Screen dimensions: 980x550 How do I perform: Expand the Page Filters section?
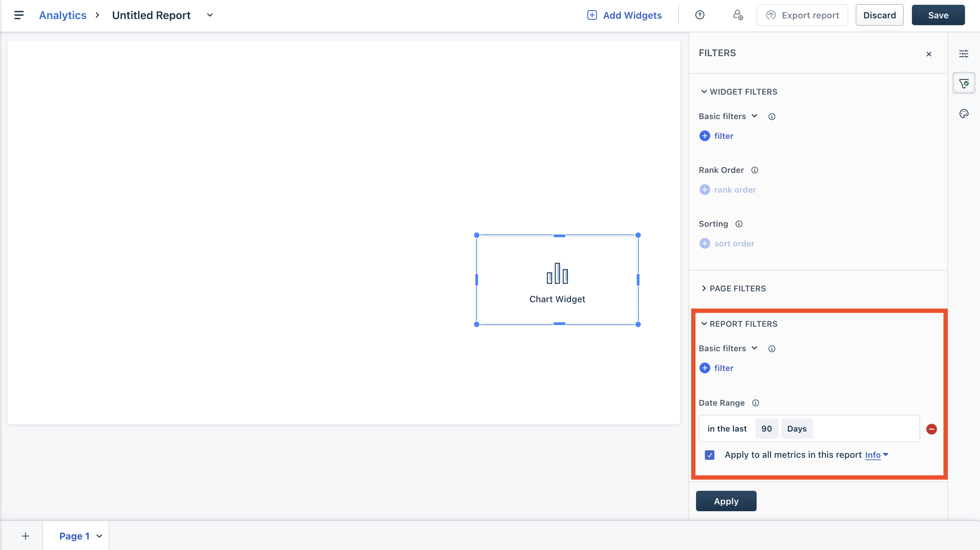pos(704,288)
